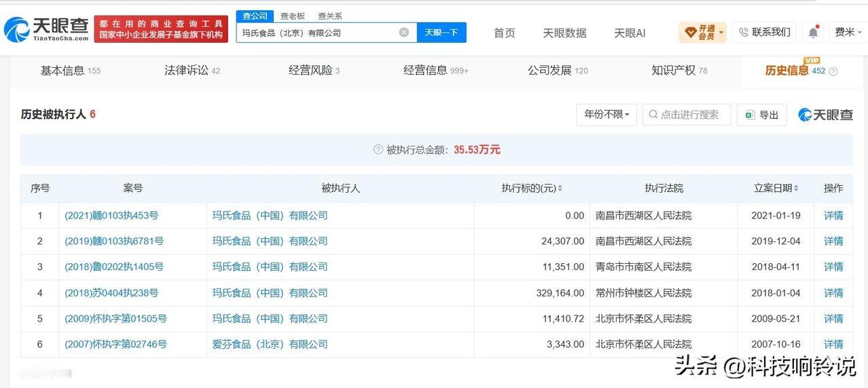The image size is (868, 388).
Task: Click 详情 for the 2009-05-21 case
Action: [833, 319]
